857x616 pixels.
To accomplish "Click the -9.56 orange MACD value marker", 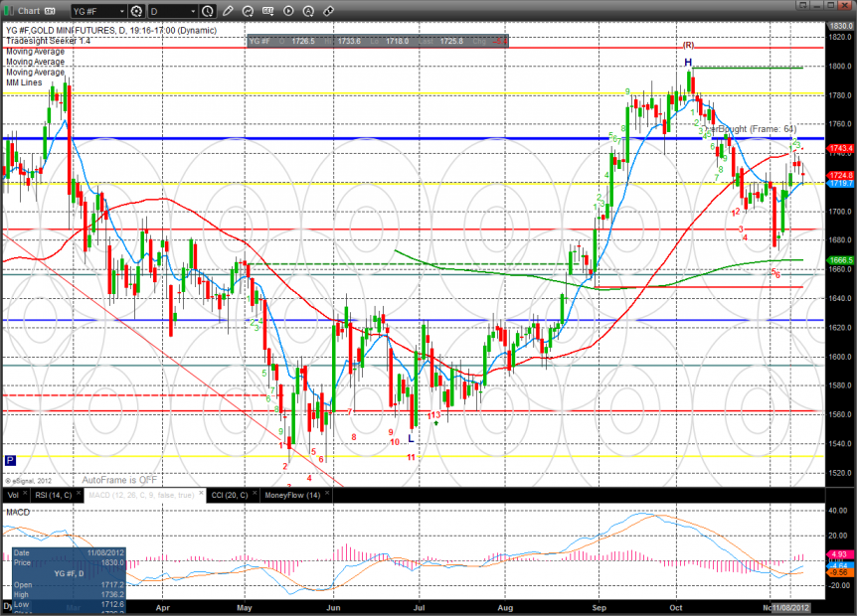I will click(839, 572).
